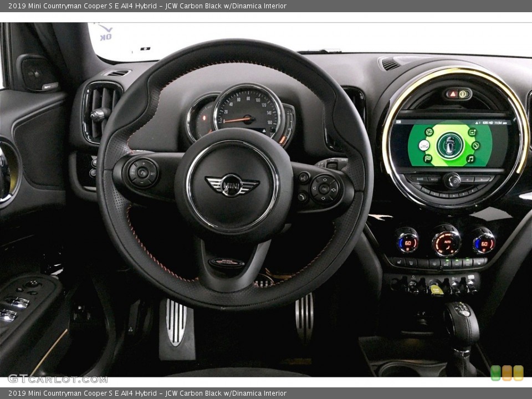Tap the white vehicle icon on the infotainment screen
This screenshot has width=532, height=399.
[424, 145]
